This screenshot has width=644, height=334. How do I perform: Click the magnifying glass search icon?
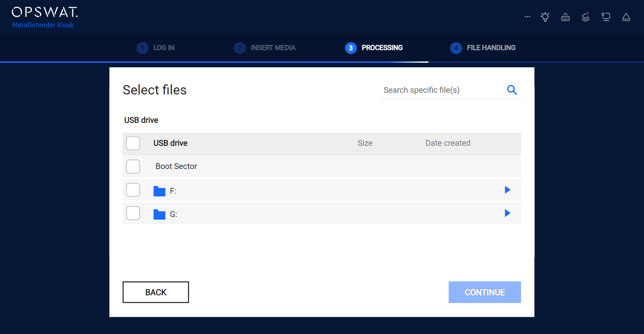512,90
